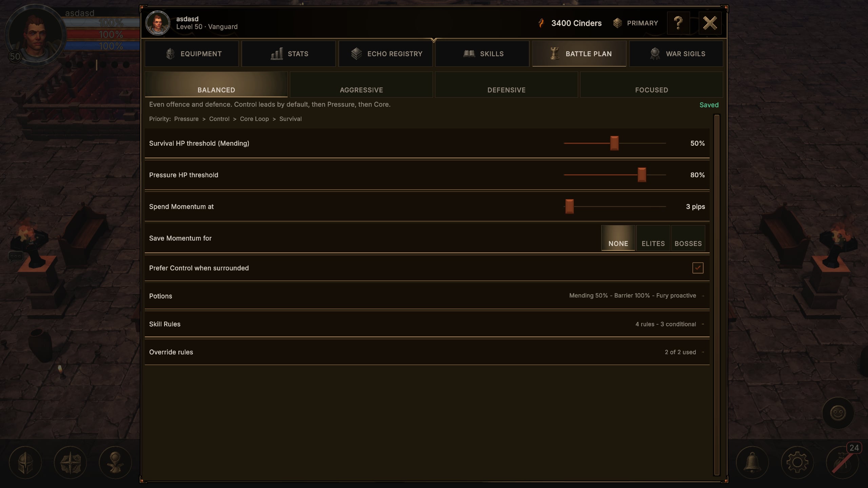This screenshot has width=868, height=488.
Task: Switch to the Stats tab
Action: 289,54
